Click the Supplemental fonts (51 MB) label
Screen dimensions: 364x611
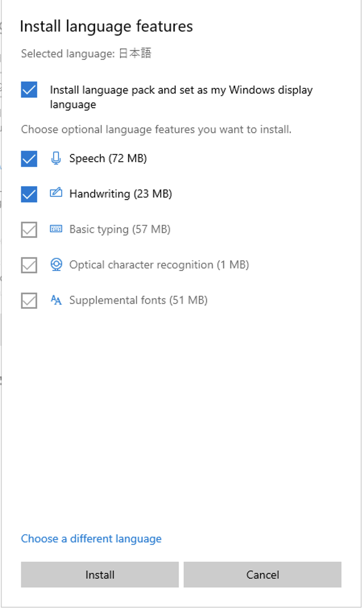[139, 300]
